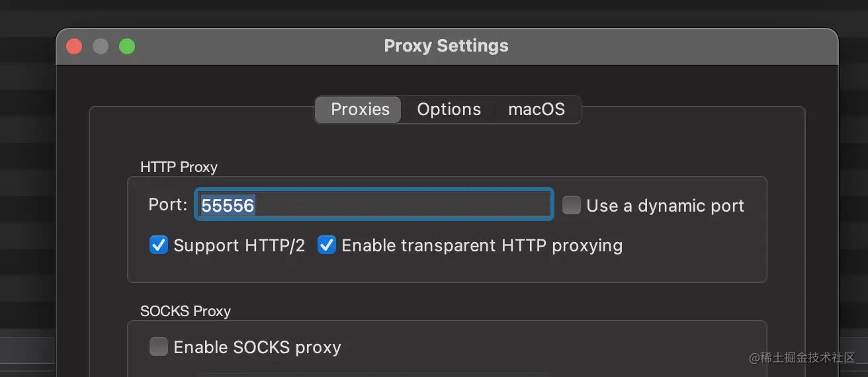
Task: Click the green zoom window button
Action: [x=127, y=46]
